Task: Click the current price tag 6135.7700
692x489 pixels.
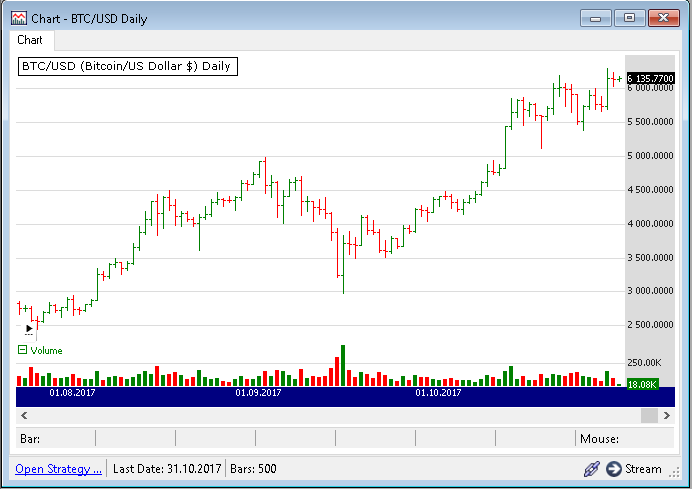Action: pos(650,78)
